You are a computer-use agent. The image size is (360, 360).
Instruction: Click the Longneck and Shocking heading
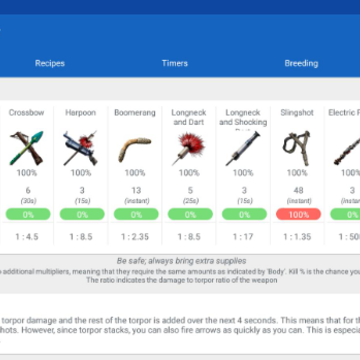(x=243, y=117)
